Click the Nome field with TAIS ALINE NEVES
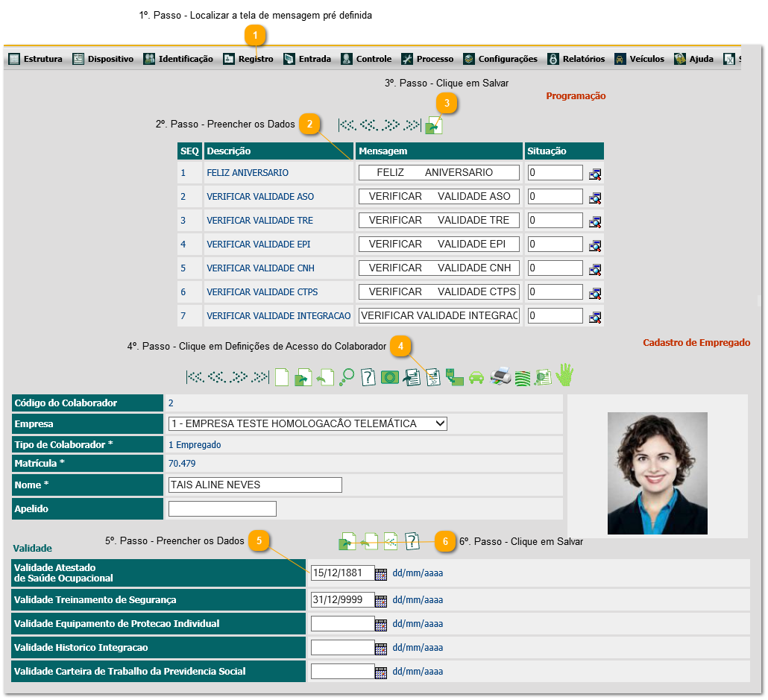 click(255, 485)
